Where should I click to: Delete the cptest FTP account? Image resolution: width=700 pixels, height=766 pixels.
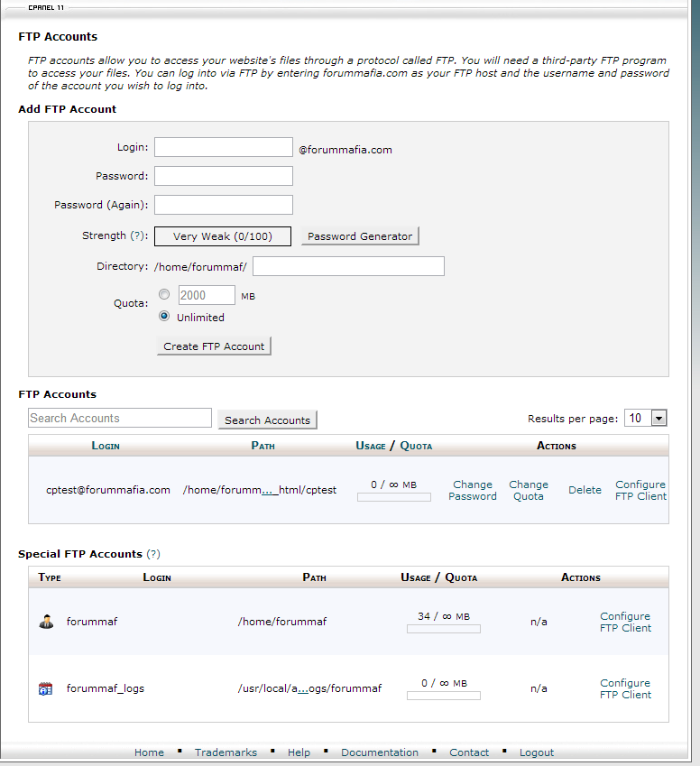click(x=585, y=490)
